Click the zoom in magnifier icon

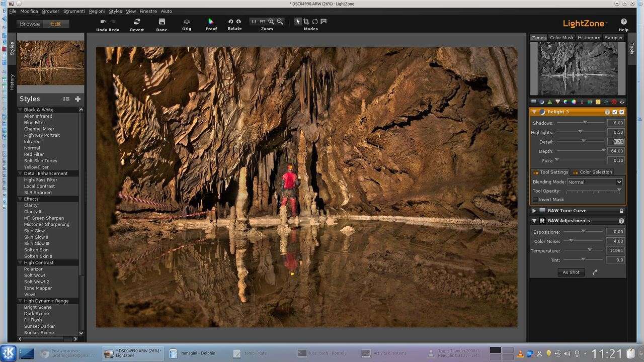click(271, 22)
